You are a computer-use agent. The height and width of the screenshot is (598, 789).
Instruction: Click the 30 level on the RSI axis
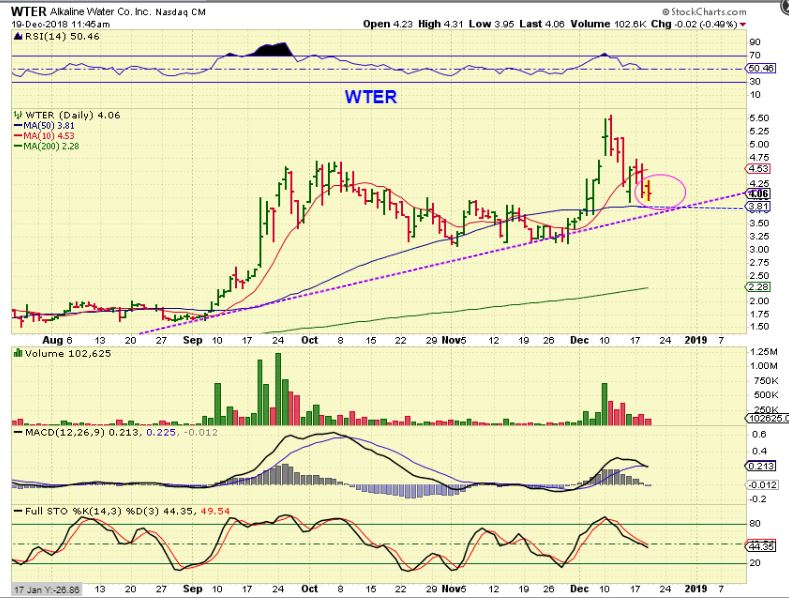pos(754,82)
